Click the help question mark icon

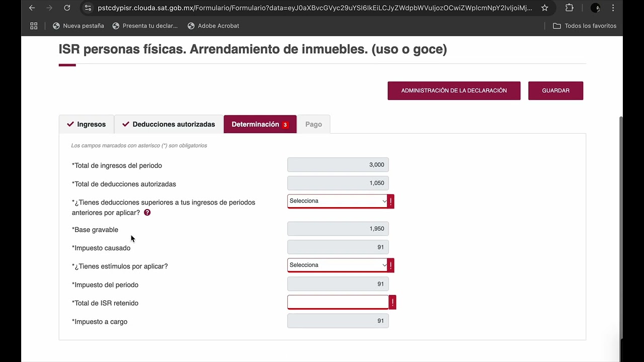tap(147, 213)
